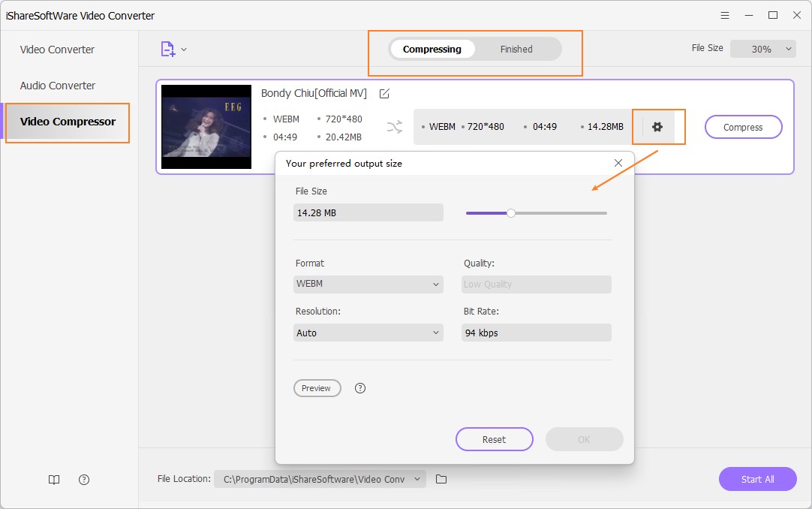Click the 94 kbps bit rate field

tap(536, 333)
